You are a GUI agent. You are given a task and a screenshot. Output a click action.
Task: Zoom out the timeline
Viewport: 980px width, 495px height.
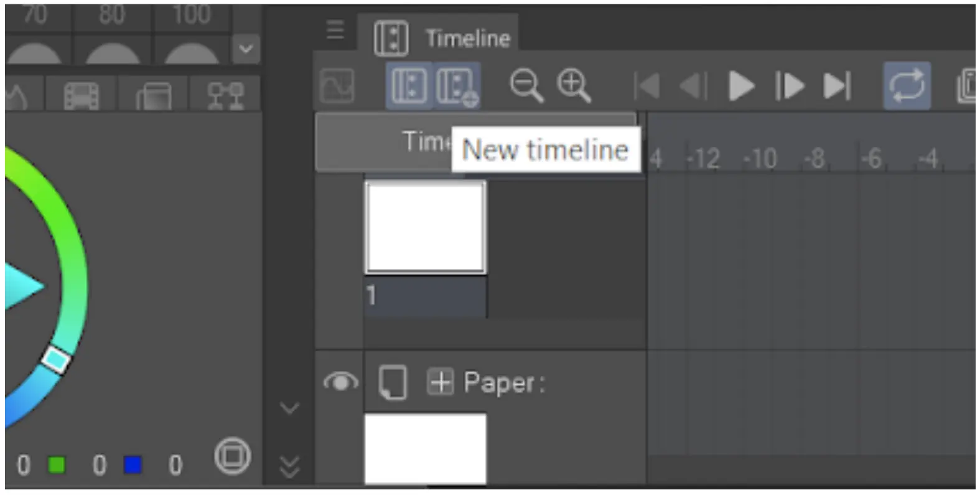pos(526,86)
